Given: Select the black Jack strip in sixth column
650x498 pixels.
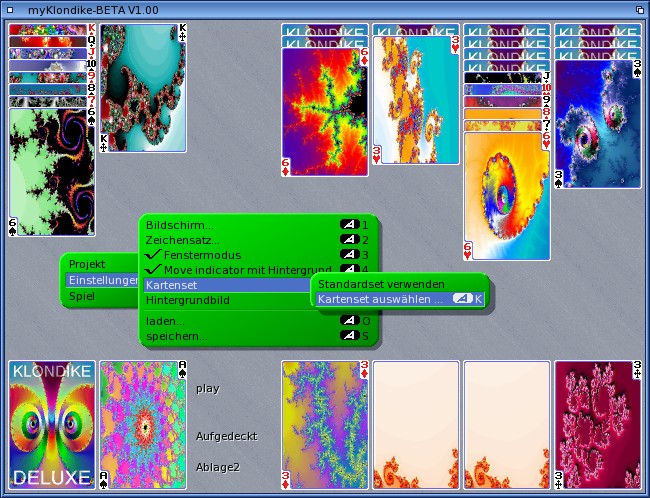Looking at the screenshot, I should click(507, 78).
